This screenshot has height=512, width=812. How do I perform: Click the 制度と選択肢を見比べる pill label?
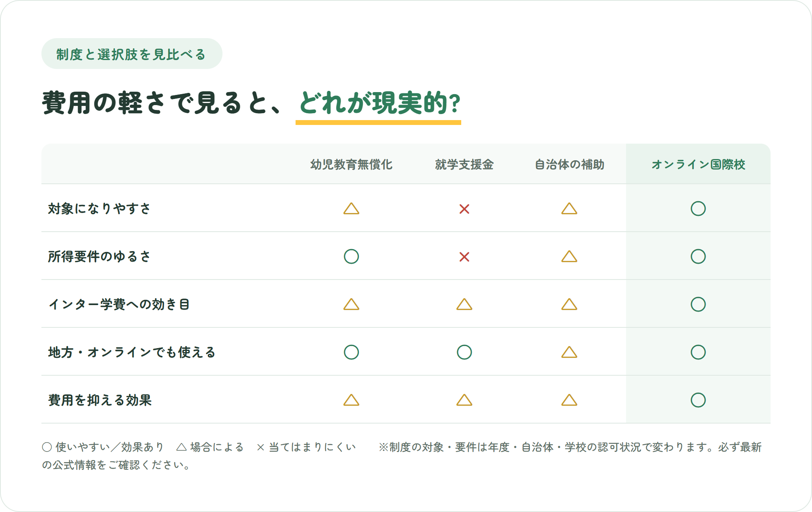click(132, 54)
